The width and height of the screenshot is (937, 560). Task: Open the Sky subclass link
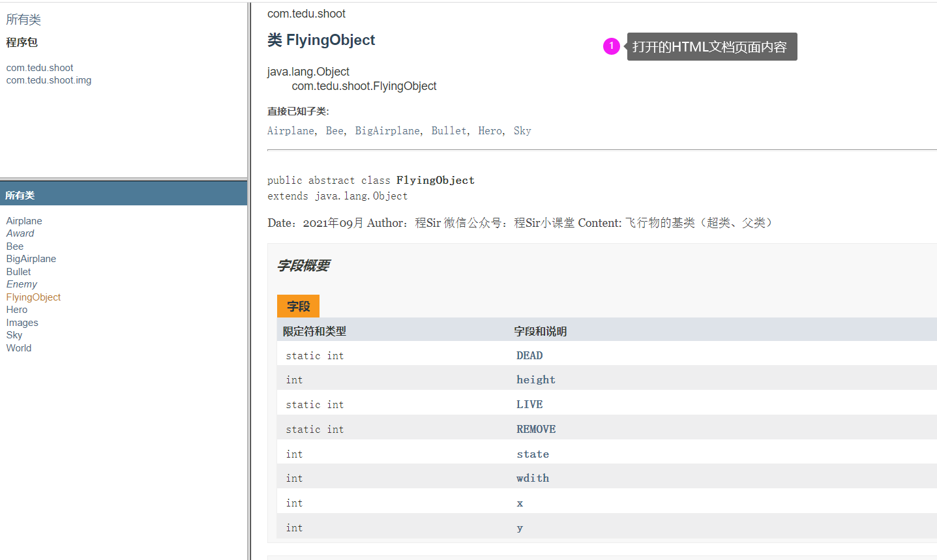pyautogui.click(x=522, y=131)
